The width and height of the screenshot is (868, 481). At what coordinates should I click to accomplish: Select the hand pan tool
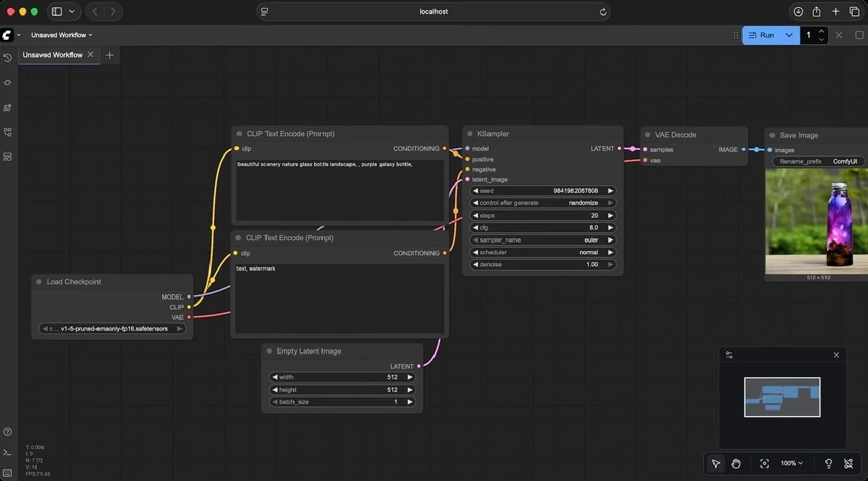pyautogui.click(x=736, y=464)
